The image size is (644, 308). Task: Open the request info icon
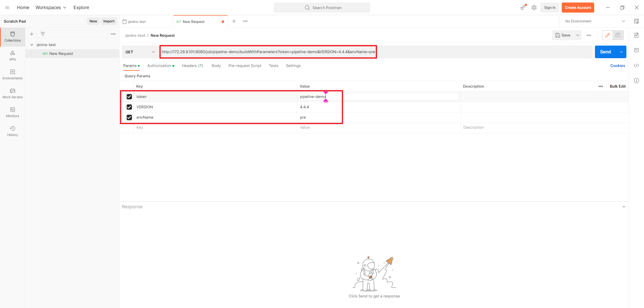point(636,81)
